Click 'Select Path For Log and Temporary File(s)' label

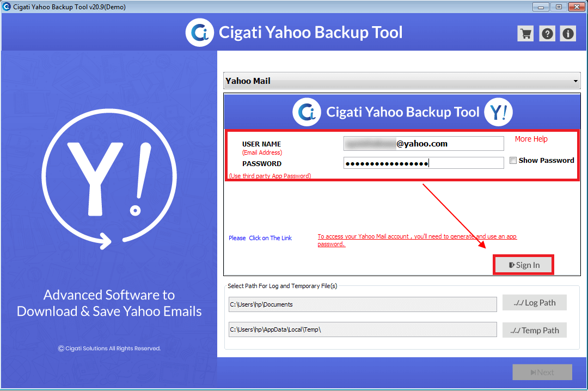tap(283, 286)
